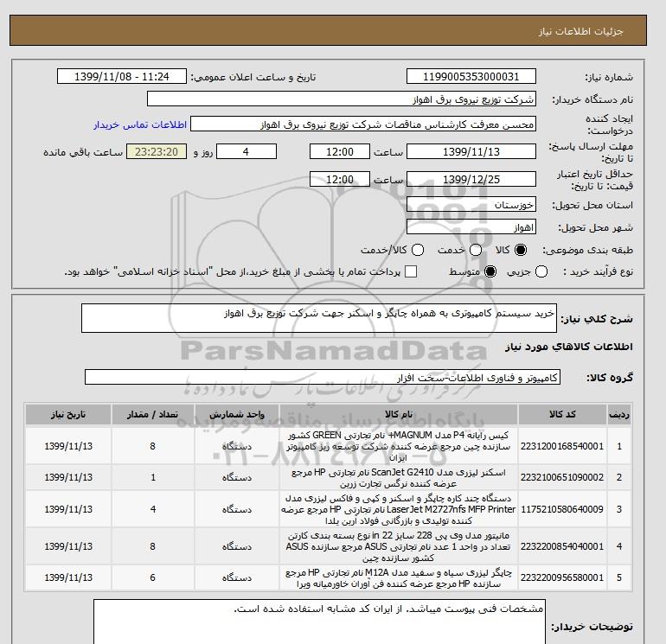Click the delivery city field اهواز
The image size is (666, 644).
click(x=471, y=227)
